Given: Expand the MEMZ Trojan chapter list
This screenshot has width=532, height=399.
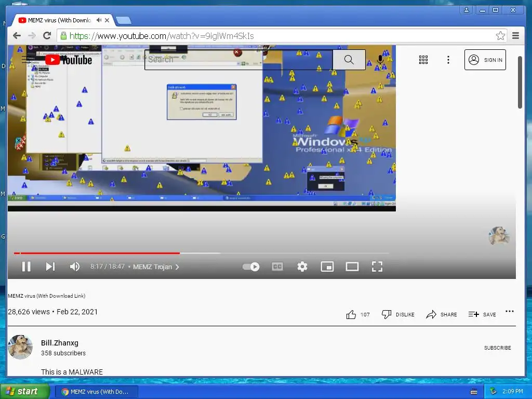Looking at the screenshot, I should click(156, 267).
